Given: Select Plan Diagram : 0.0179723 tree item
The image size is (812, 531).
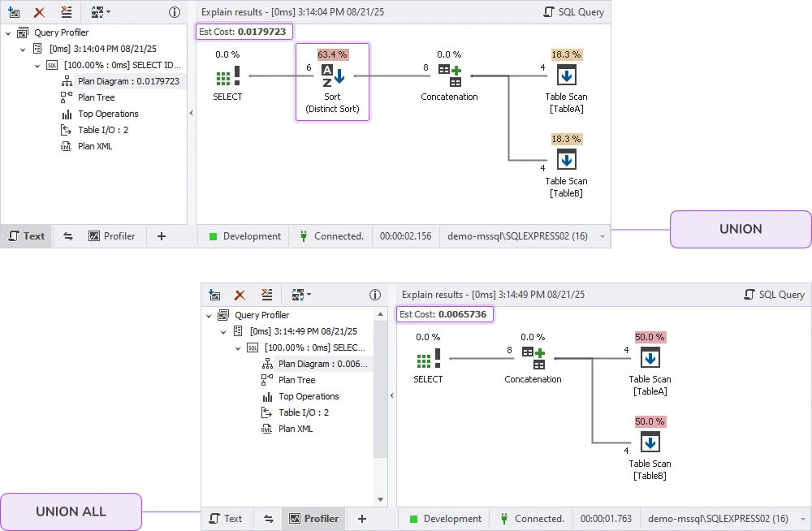Looking at the screenshot, I should 121,81.
